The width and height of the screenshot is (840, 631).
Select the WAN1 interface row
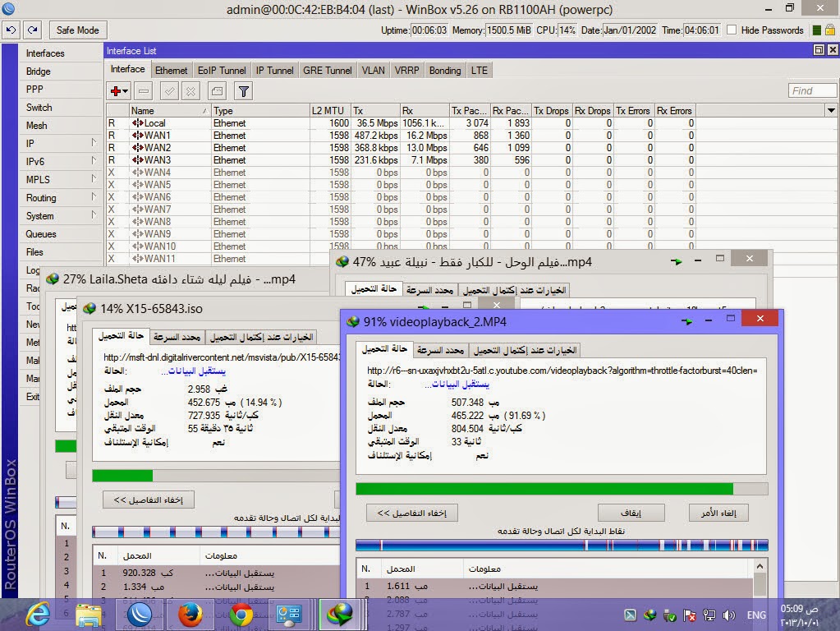(x=401, y=136)
